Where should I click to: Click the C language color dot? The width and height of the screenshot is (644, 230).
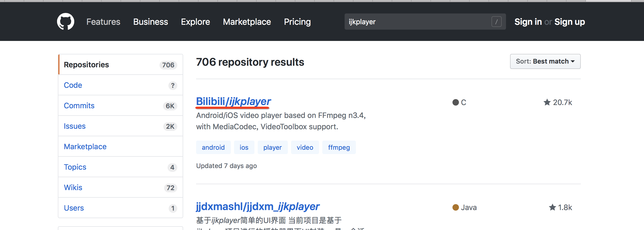pos(455,102)
